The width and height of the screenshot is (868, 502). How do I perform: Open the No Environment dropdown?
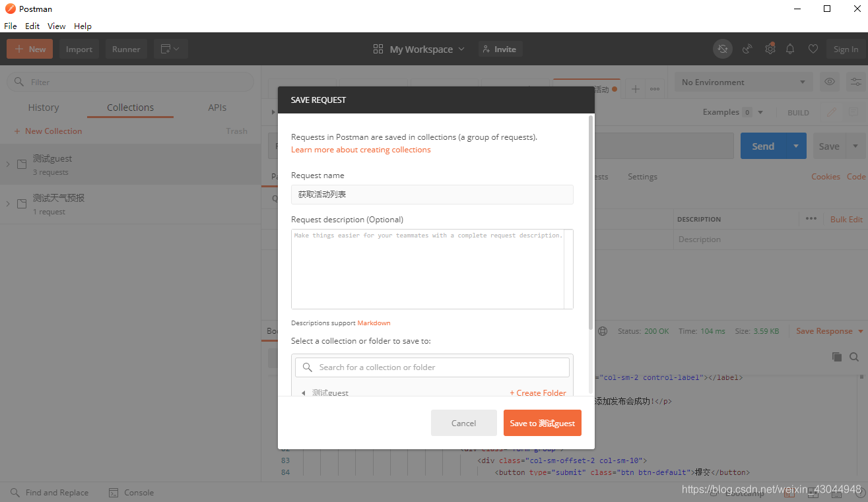click(743, 82)
